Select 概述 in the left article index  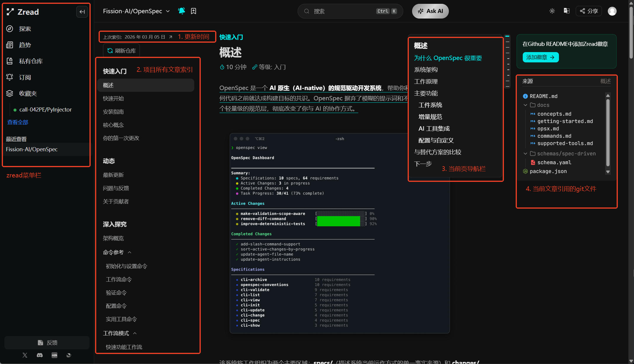tap(146, 85)
